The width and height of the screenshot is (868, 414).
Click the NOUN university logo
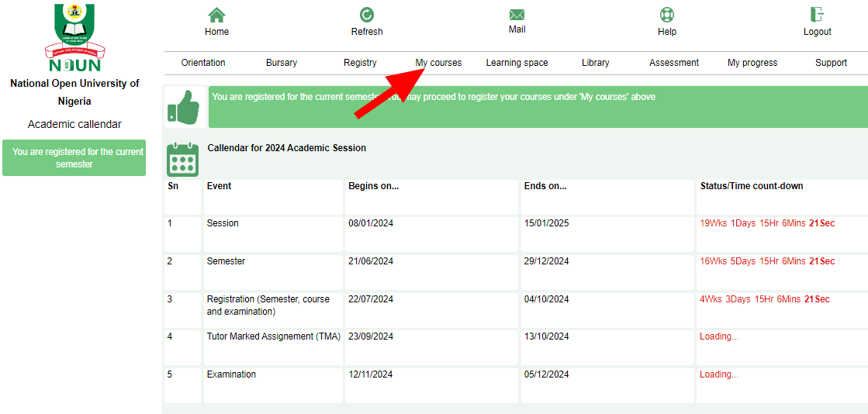coord(74,38)
